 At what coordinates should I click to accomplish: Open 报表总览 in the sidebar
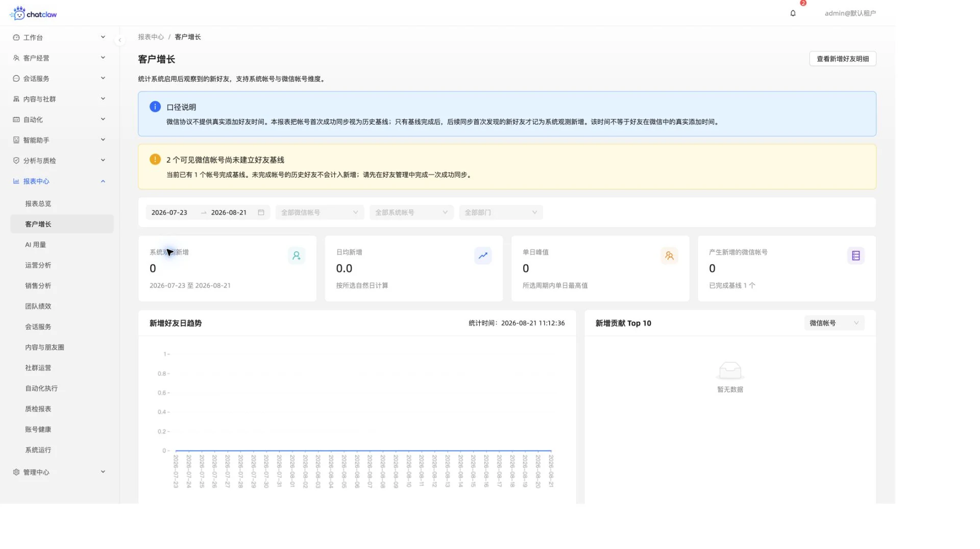click(x=62, y=203)
